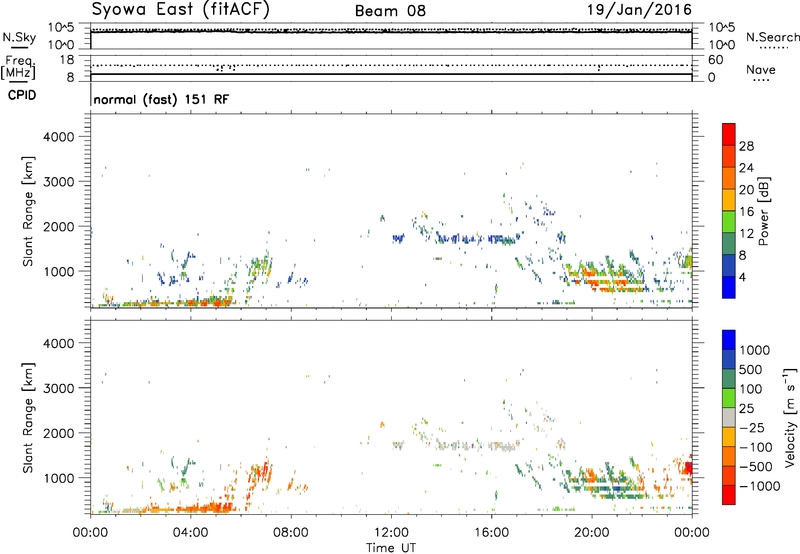Pick the red top segment of power colorbar
Image resolution: width=800 pixels, height=554 pixels.
(x=729, y=134)
